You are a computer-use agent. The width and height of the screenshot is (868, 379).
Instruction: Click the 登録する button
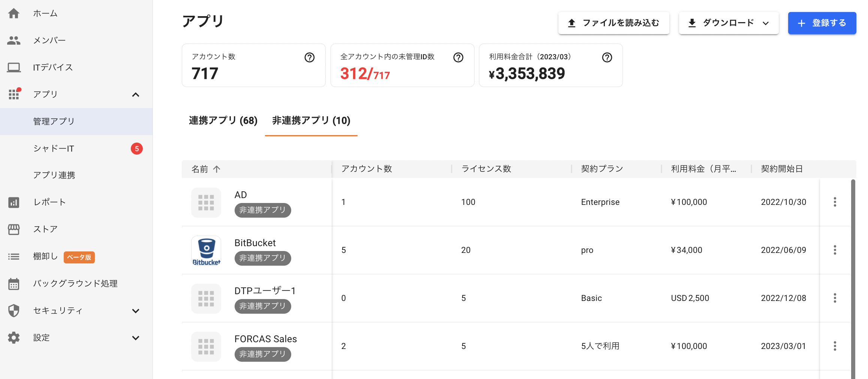[x=822, y=23]
